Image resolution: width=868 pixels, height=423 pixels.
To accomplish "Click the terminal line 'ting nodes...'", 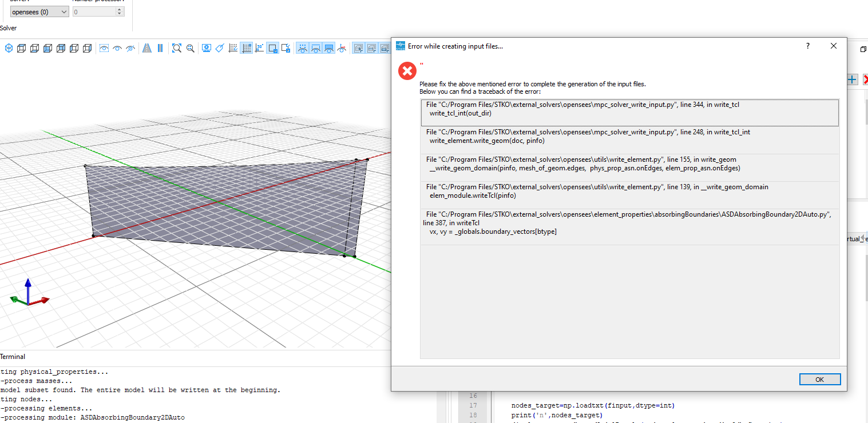I will pos(26,400).
